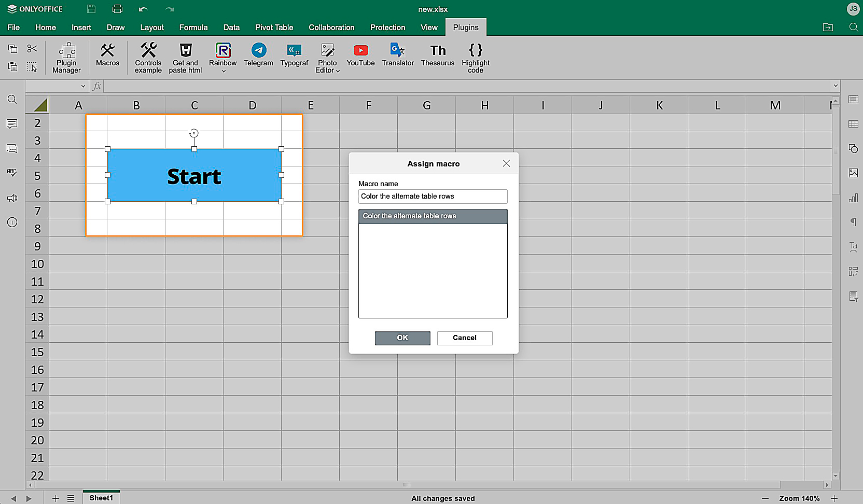Select row 15 header
Image resolution: width=863 pixels, height=504 pixels.
tap(37, 352)
